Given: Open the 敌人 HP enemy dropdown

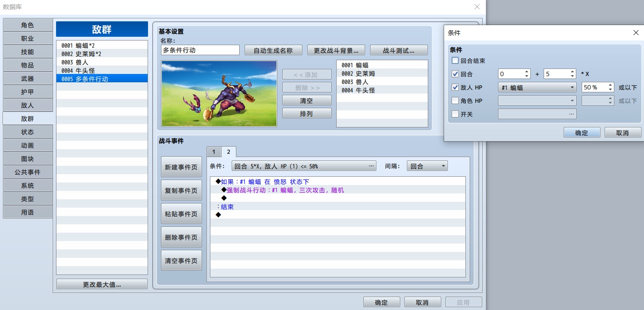Looking at the screenshot, I should point(537,88).
